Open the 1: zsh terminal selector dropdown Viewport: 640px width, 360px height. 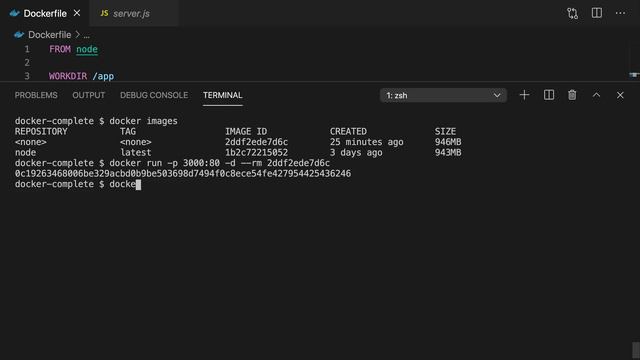coord(443,96)
